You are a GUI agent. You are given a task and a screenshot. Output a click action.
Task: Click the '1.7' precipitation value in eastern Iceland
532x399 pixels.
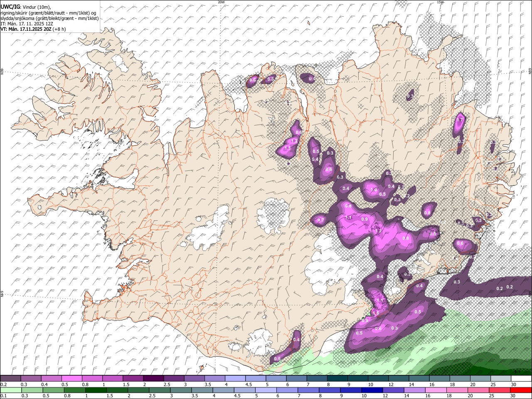459,120
